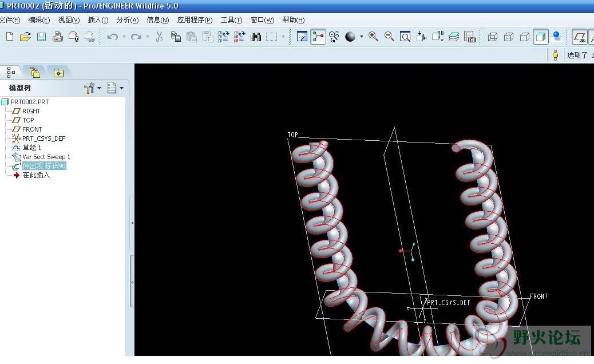Open the model tree Settings list dropdown
594x364 pixels.
pyautogui.click(x=116, y=88)
